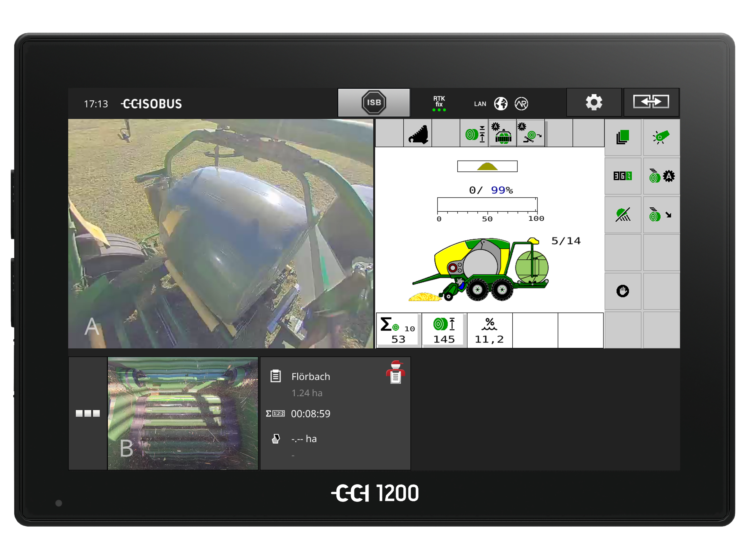The height and width of the screenshot is (560, 746).
Task: Open the stacked pages softkey
Action: click(x=623, y=137)
